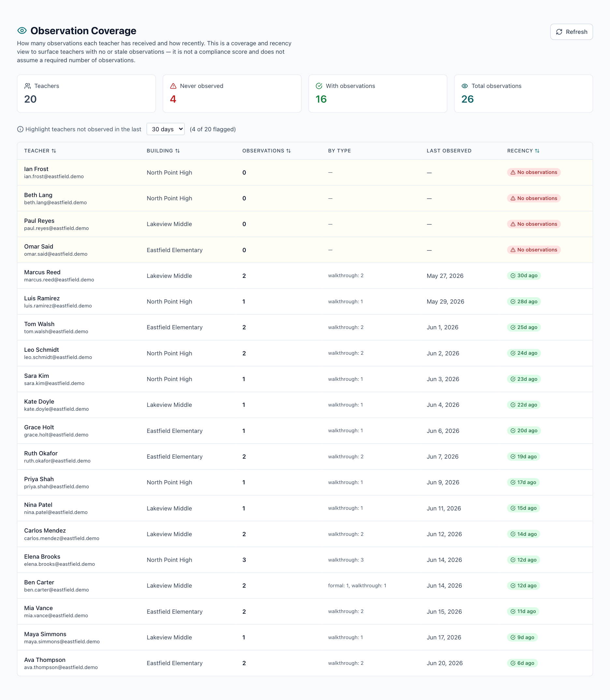Viewport: 610px width, 700px height.
Task: Select teacher name Kate Doyle
Action: [39, 402]
